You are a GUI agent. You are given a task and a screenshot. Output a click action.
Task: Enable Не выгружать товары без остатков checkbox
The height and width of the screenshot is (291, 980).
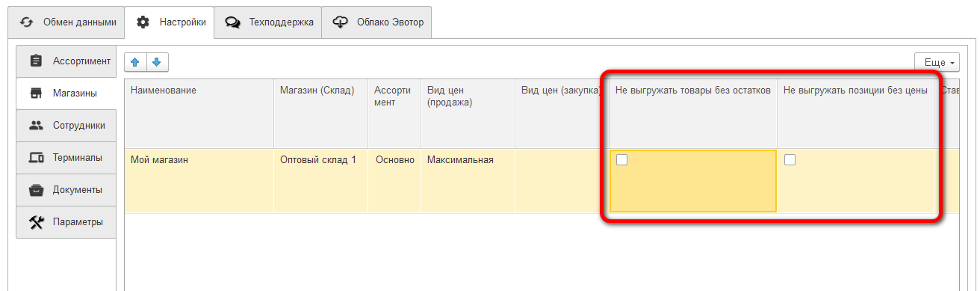[621, 159]
